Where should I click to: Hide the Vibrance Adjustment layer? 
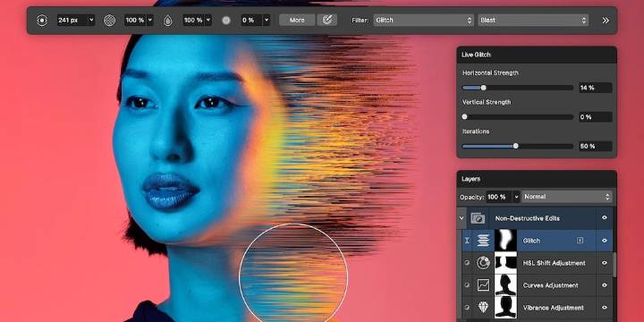[604, 307]
